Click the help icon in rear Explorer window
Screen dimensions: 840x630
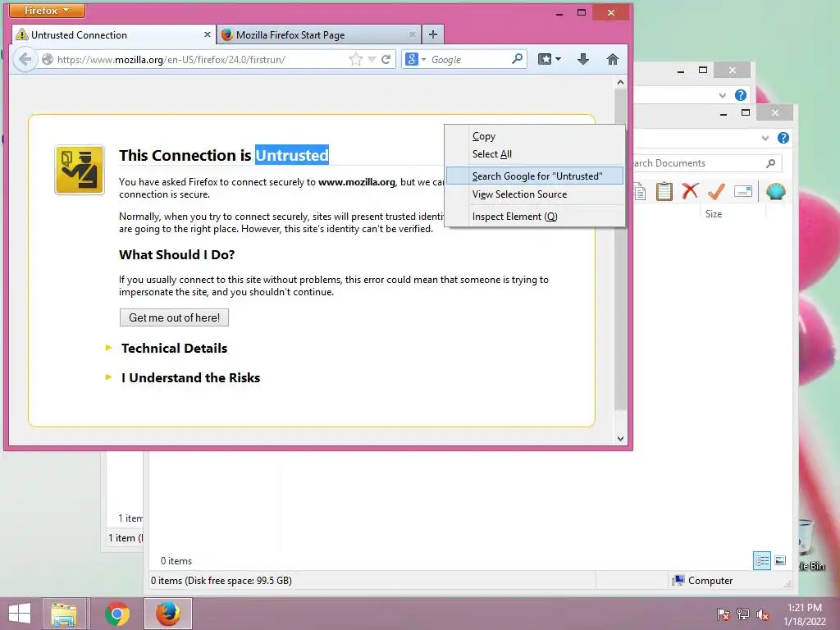click(741, 95)
